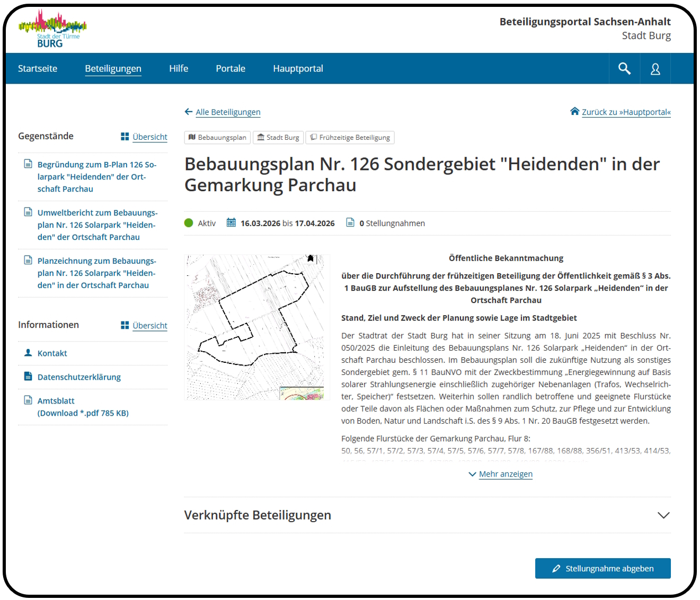
Task: Expand the Verknüpfte Beteiligungen section
Action: 663,515
